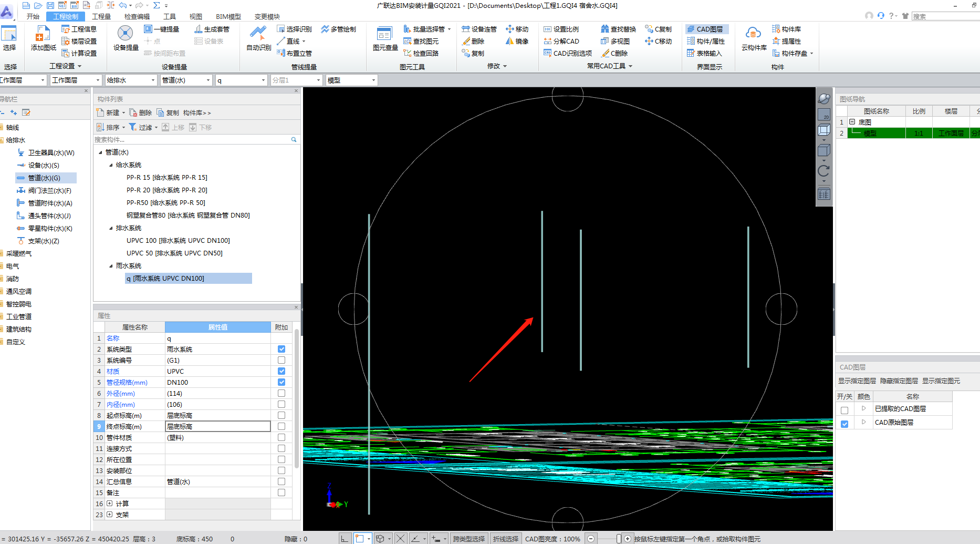
Task: Click 查找替换 find and replace
Action: pos(619,29)
